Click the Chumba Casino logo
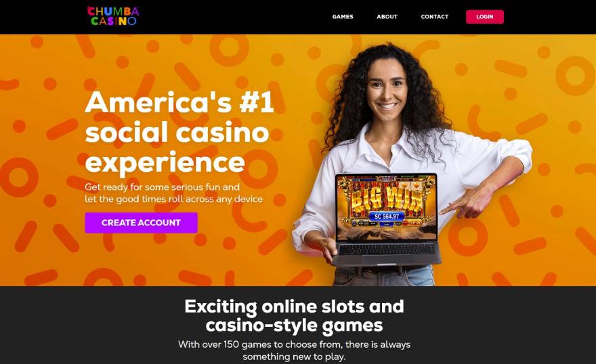The width and height of the screenshot is (596, 364). tap(113, 16)
